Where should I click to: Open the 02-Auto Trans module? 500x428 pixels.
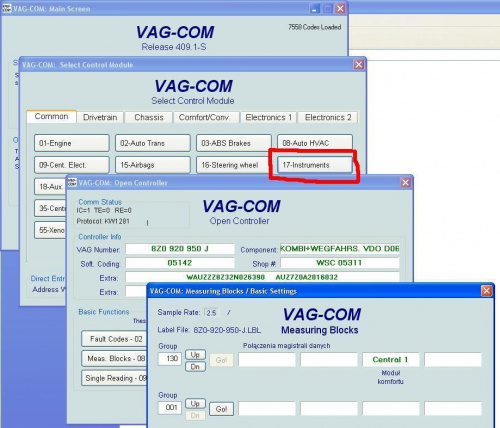[x=153, y=143]
